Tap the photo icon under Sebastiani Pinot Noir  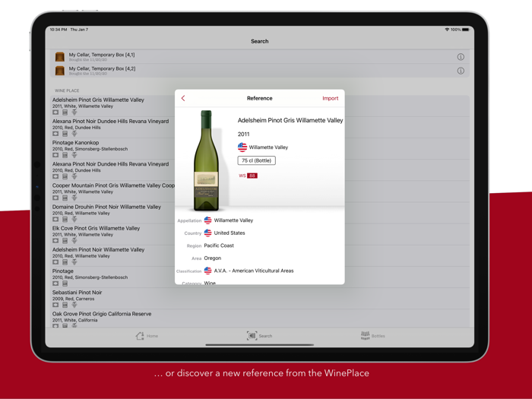(x=55, y=305)
